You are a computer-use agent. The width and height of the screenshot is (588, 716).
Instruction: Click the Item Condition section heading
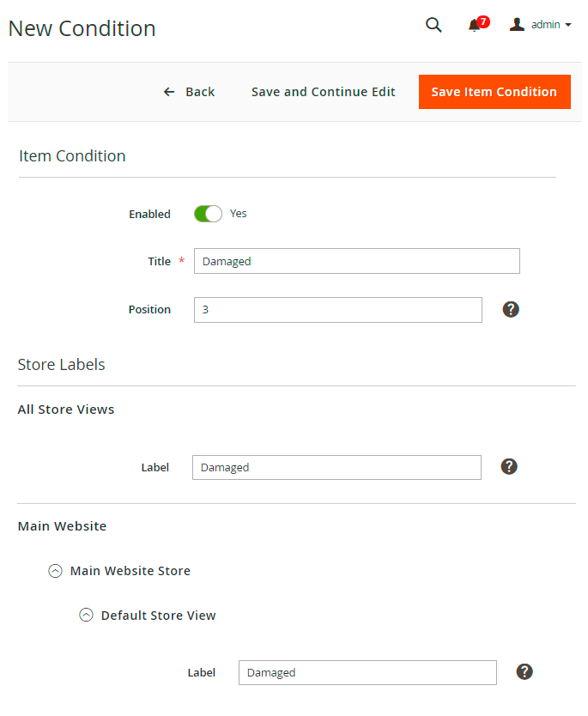pyautogui.click(x=72, y=156)
